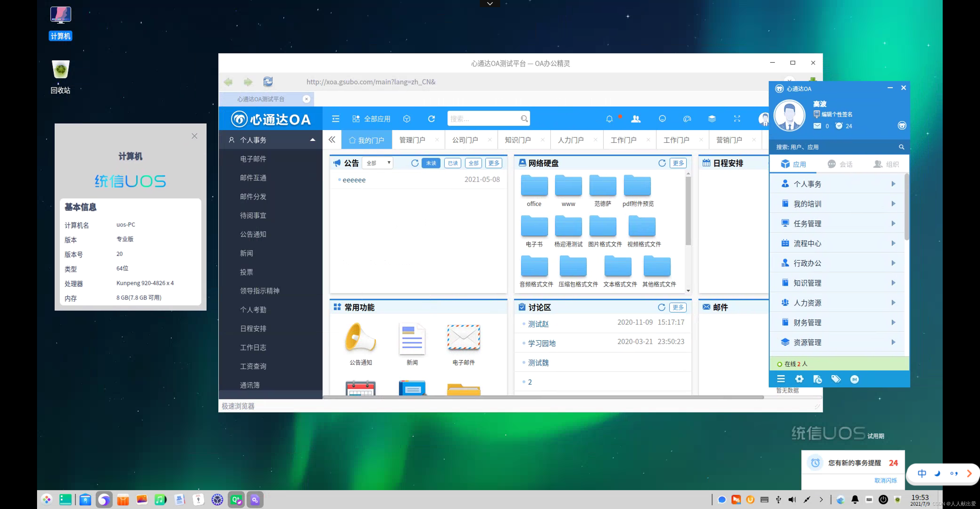The height and width of the screenshot is (509, 980).
Task: Switch to 营销门户 tab
Action: point(729,140)
